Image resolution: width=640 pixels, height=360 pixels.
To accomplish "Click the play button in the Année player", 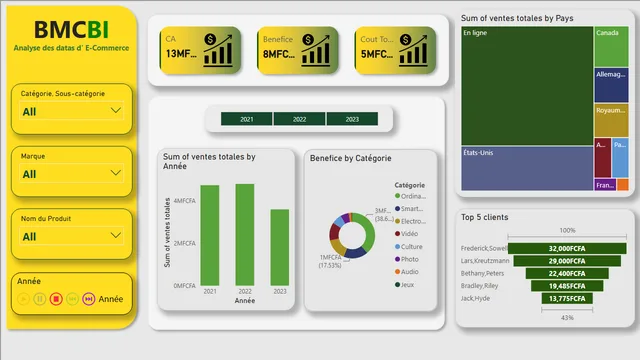I will coord(23,299).
